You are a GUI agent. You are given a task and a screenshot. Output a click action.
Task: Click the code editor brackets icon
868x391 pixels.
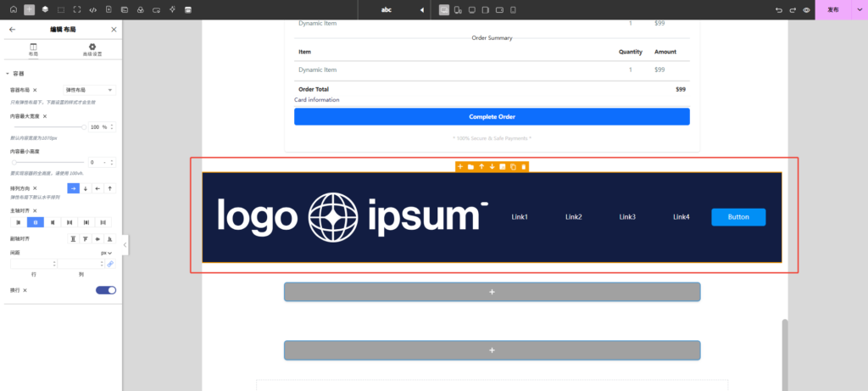pyautogui.click(x=92, y=9)
